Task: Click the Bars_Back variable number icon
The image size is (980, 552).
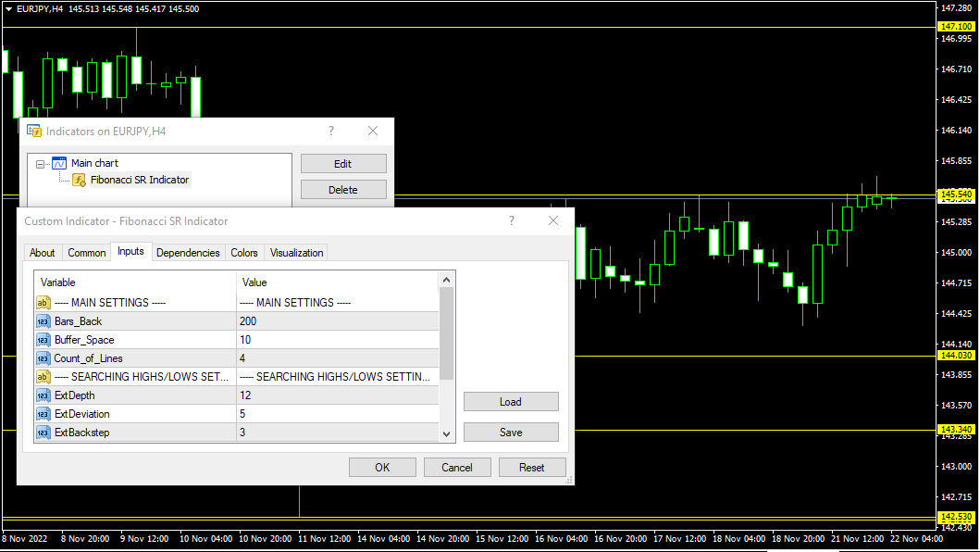Action: pos(43,321)
